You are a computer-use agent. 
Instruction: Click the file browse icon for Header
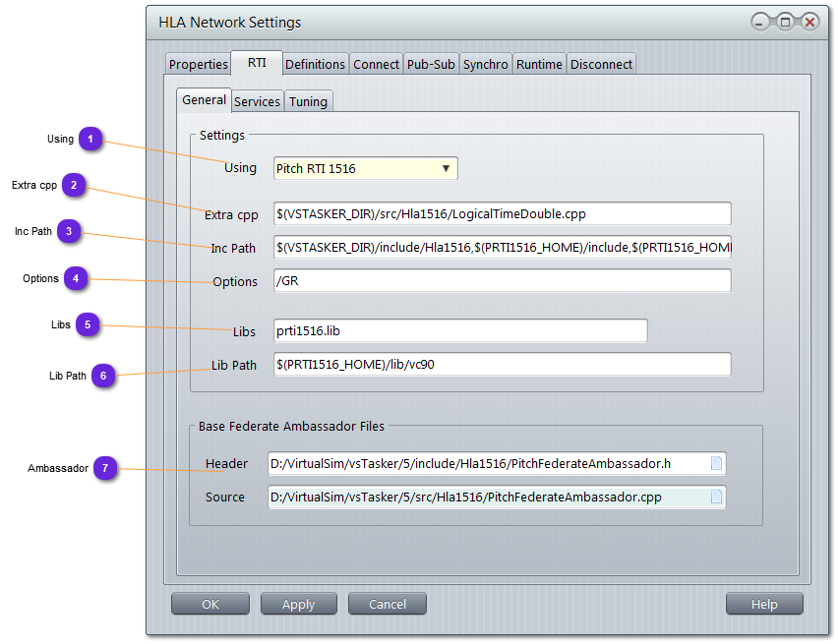tap(716, 464)
